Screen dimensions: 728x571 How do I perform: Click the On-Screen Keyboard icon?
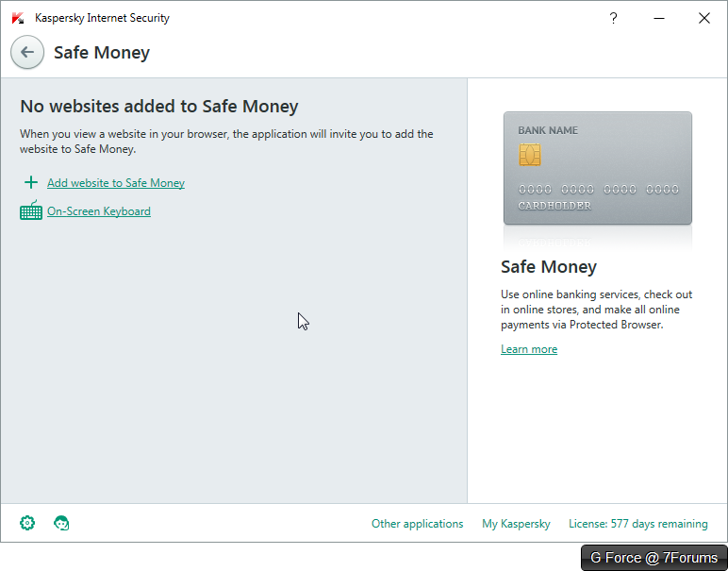click(x=31, y=210)
